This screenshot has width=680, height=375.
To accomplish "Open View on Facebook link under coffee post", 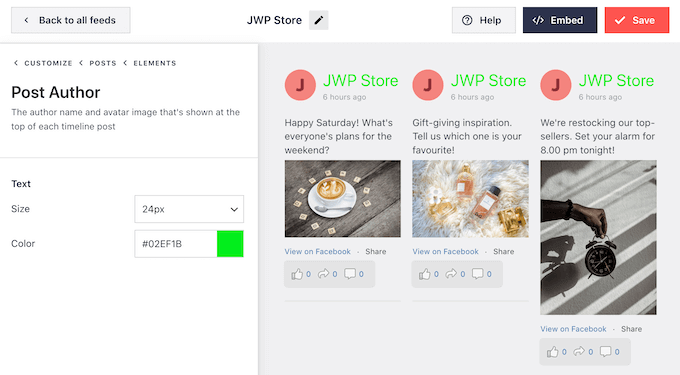I will point(317,251).
